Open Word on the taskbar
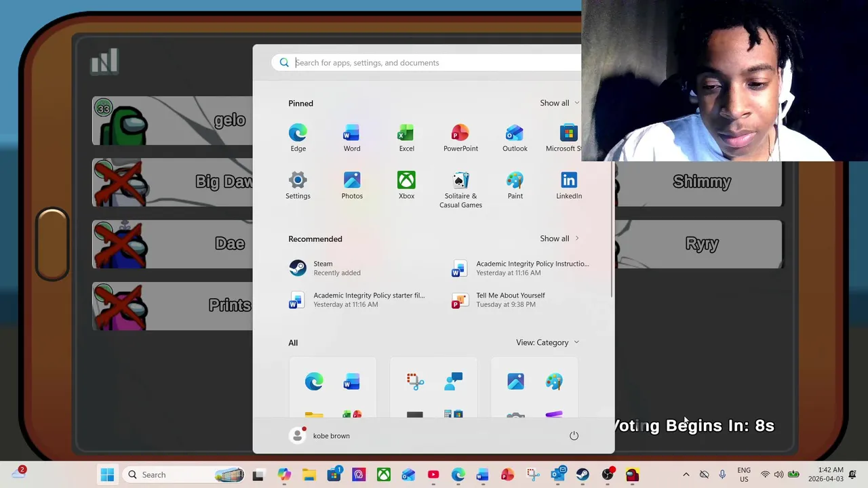 (x=482, y=474)
